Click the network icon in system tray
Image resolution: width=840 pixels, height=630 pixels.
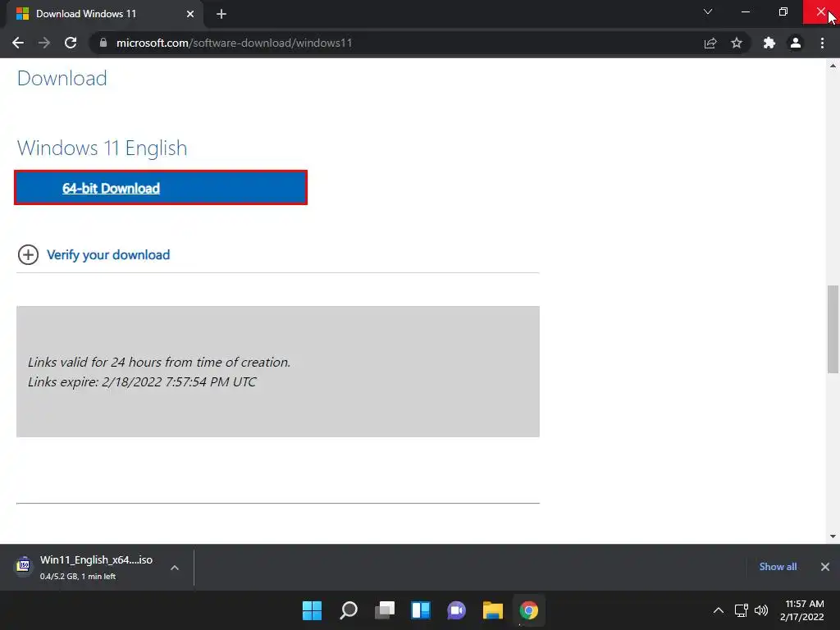tap(742, 610)
